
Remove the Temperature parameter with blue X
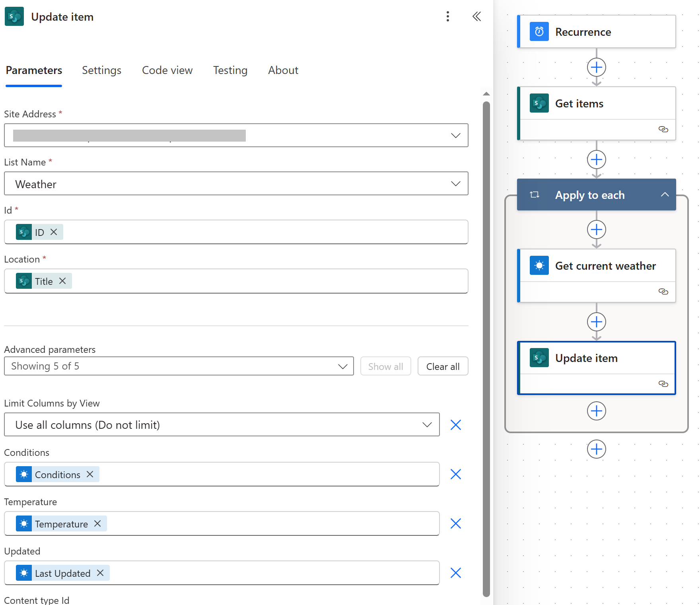455,523
